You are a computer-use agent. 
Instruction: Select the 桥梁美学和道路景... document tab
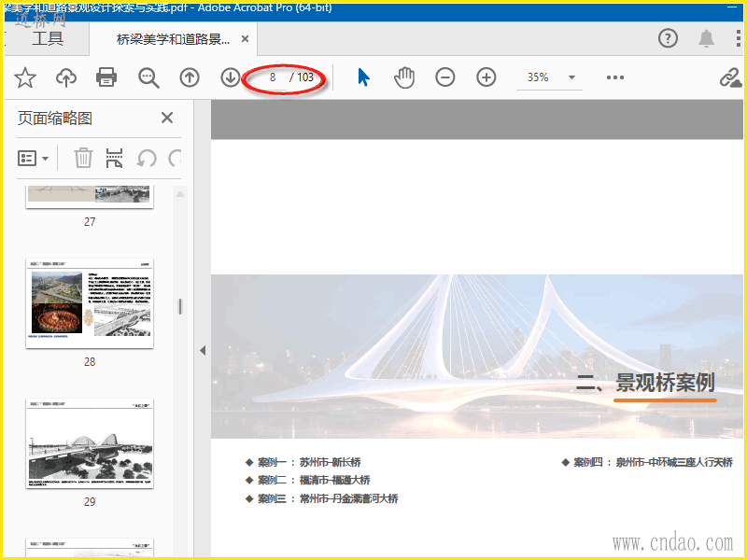(x=173, y=39)
